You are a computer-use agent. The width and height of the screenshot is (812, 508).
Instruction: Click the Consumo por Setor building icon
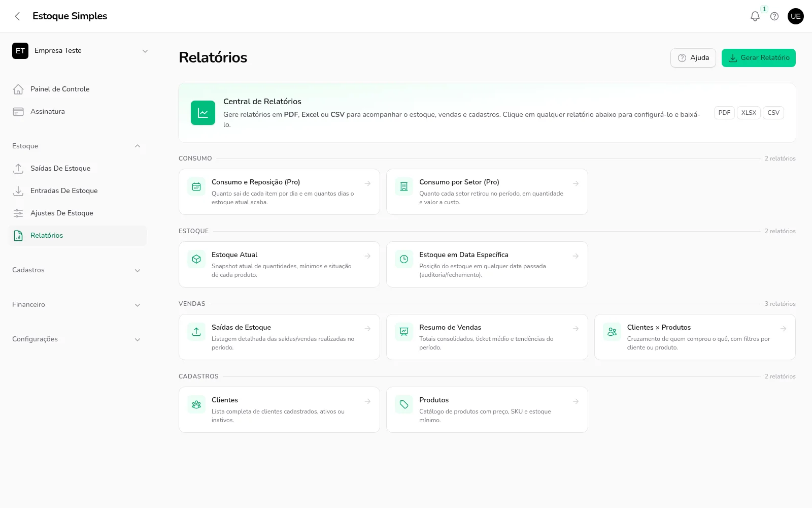[404, 186]
